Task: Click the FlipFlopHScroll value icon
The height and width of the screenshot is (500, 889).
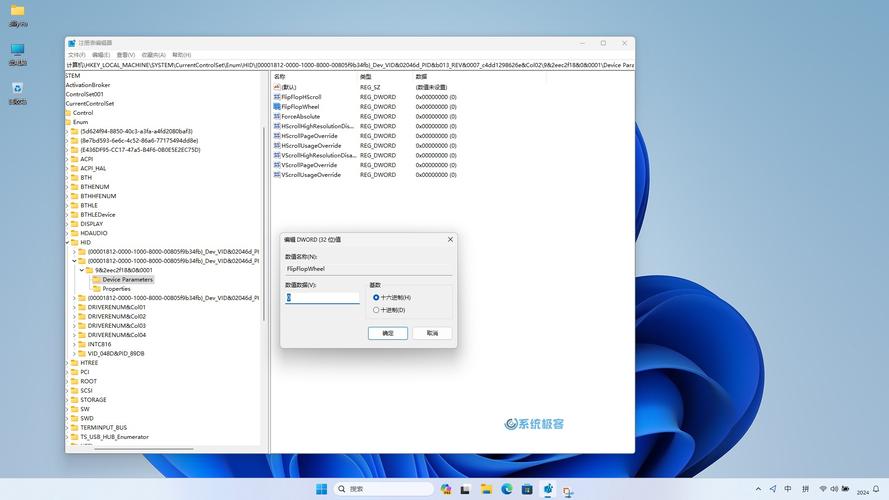Action: 277,97
